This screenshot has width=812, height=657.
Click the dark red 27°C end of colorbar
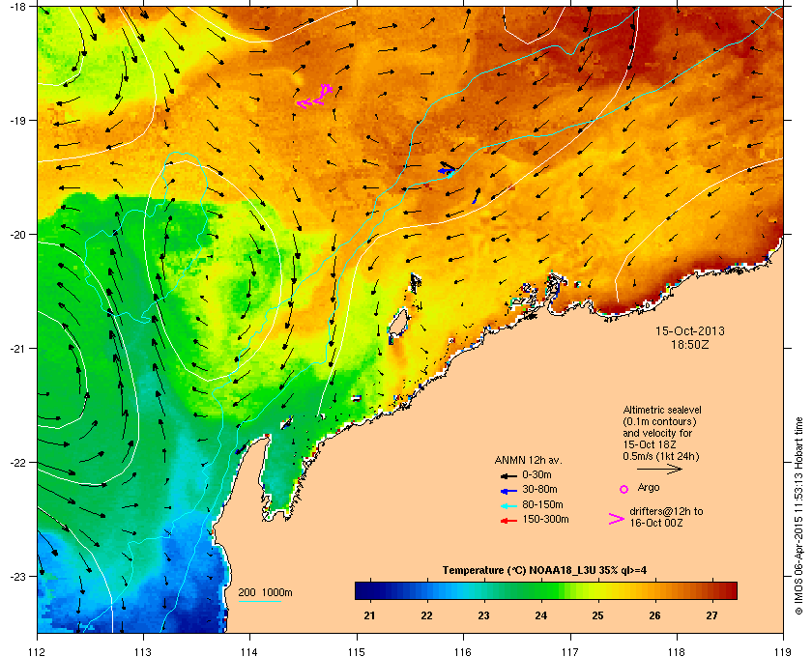pyautogui.click(x=724, y=590)
